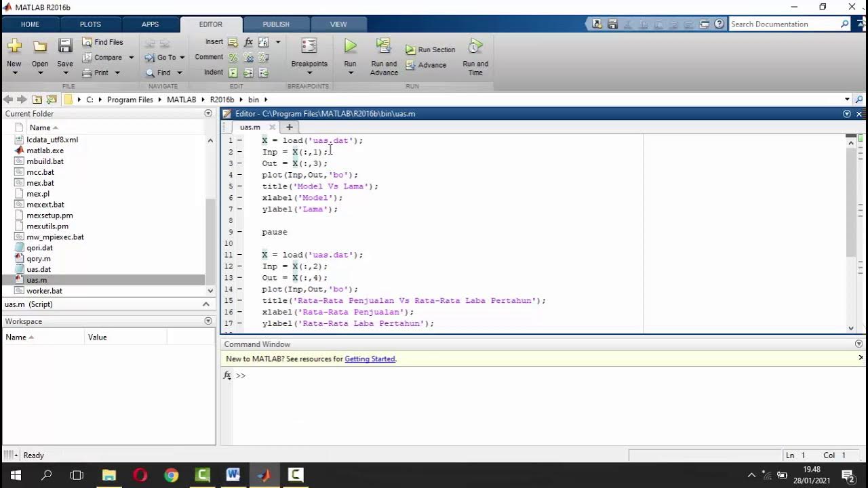
Task: Select matlab.exe in Current Folder
Action: coord(45,150)
